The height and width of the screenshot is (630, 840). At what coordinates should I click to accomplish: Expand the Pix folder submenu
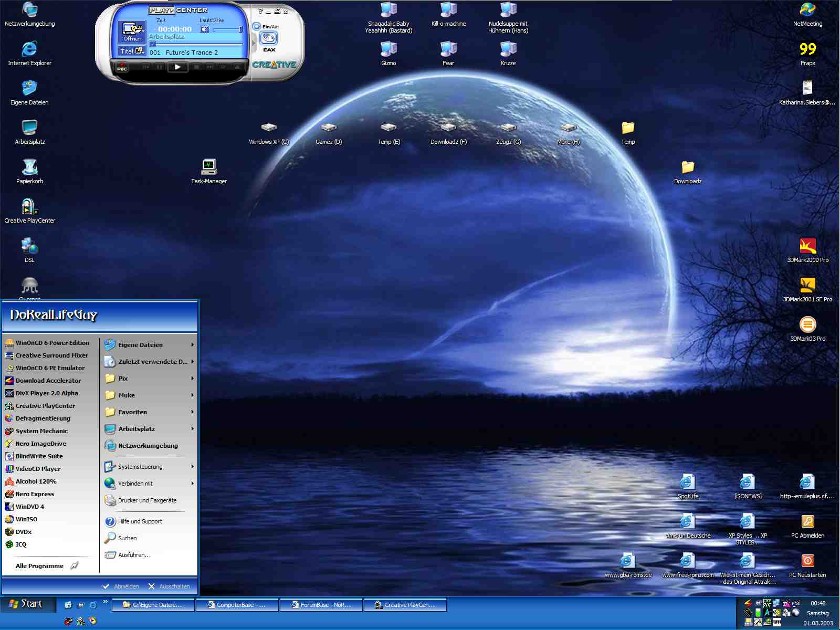click(149, 379)
